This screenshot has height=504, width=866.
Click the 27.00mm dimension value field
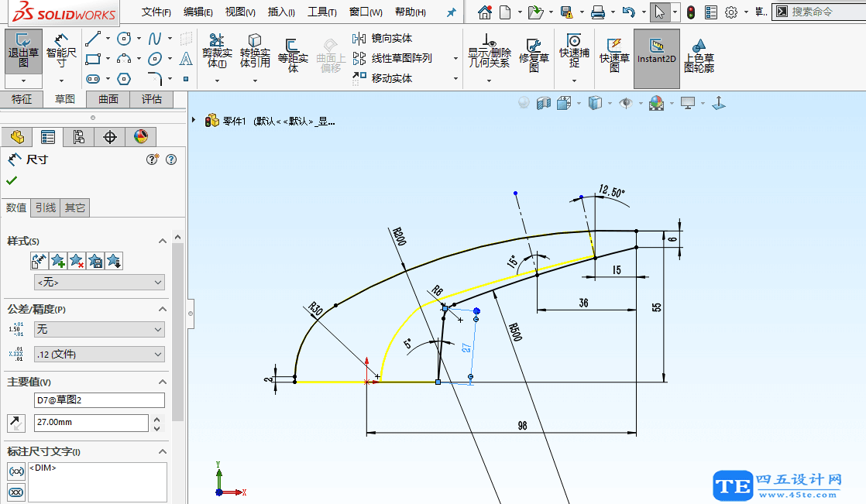pos(91,423)
